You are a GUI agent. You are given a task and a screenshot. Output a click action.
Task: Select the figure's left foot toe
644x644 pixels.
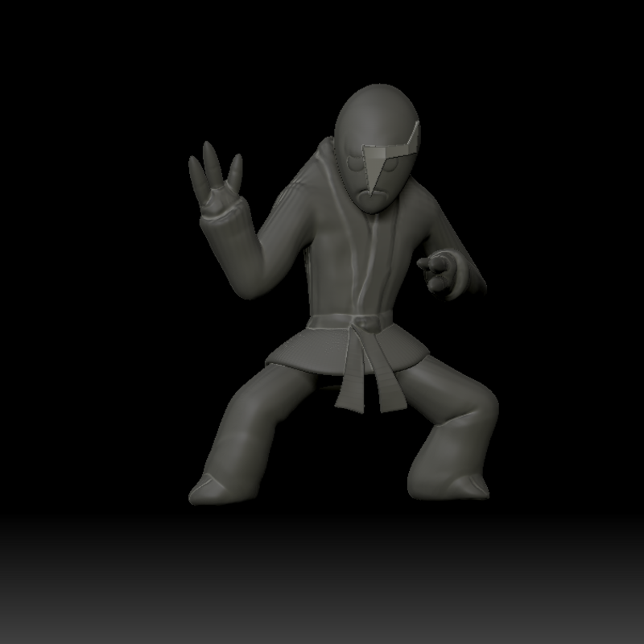(205, 489)
